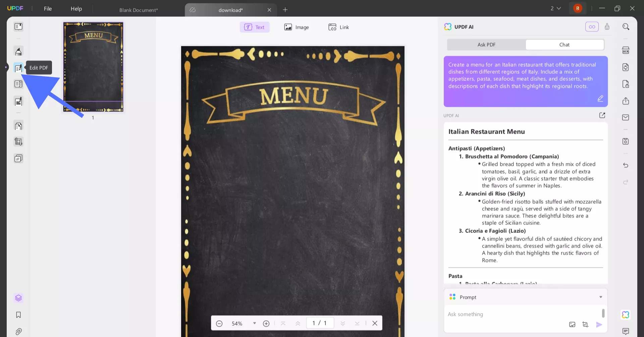Click the chat input scrollbar

click(x=603, y=313)
